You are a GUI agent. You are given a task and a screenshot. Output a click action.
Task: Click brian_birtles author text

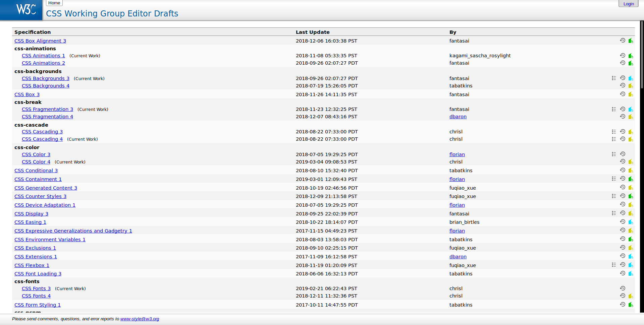[465, 222]
